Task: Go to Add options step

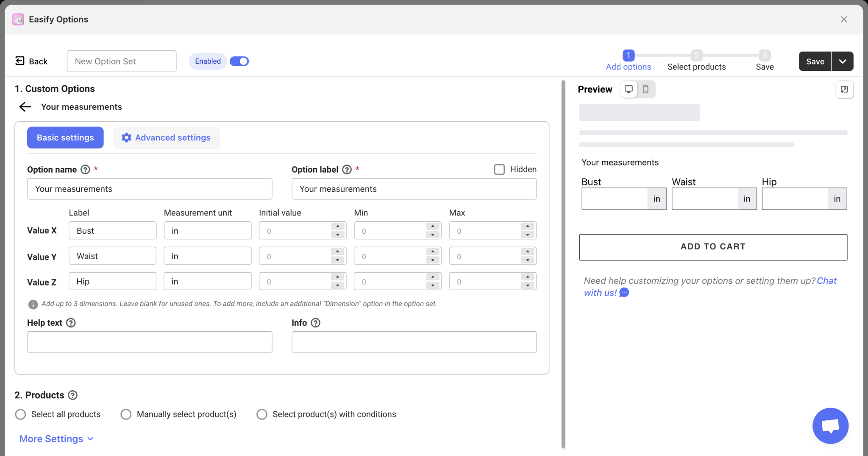Action: click(x=628, y=61)
